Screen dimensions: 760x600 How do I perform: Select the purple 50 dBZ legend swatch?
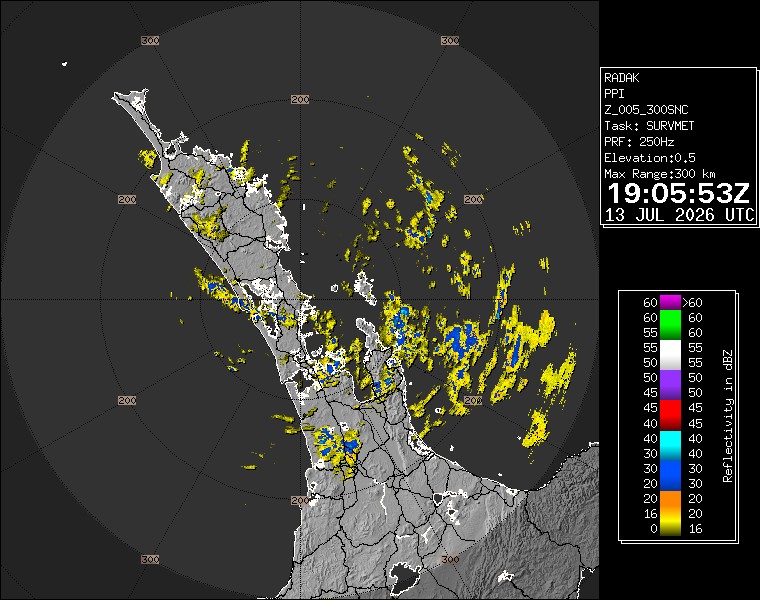pyautogui.click(x=670, y=385)
